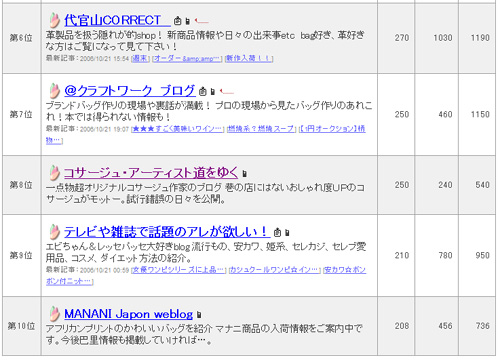
Task: Click the value 456
Action: pyautogui.click(x=445, y=326)
